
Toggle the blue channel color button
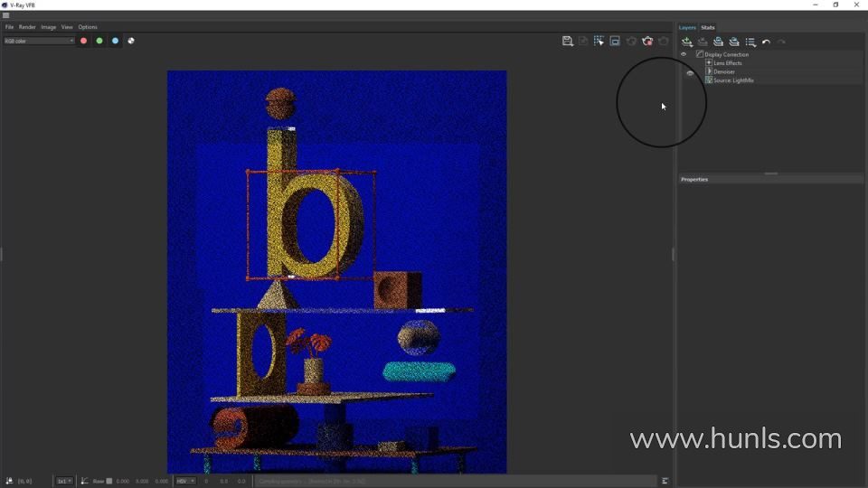point(115,41)
